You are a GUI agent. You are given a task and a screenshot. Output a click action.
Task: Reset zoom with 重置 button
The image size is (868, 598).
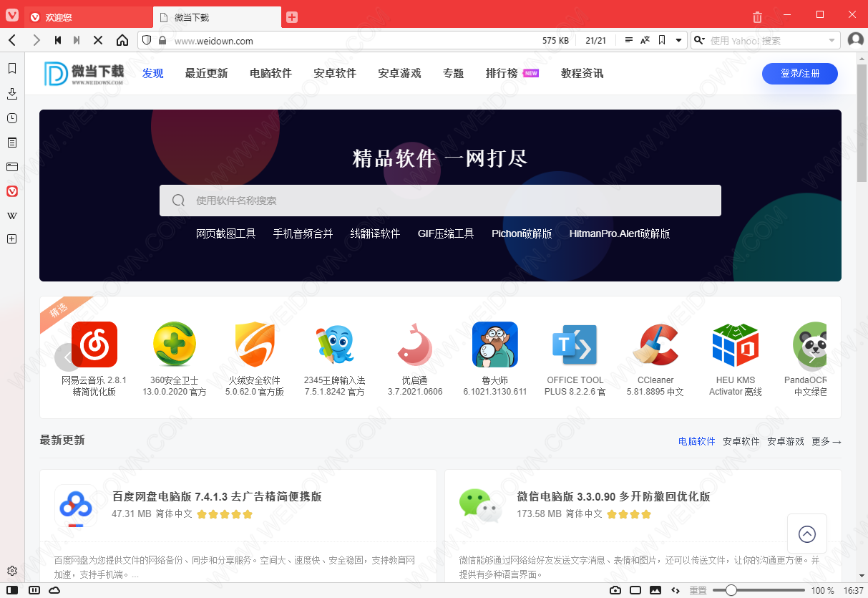point(698,590)
